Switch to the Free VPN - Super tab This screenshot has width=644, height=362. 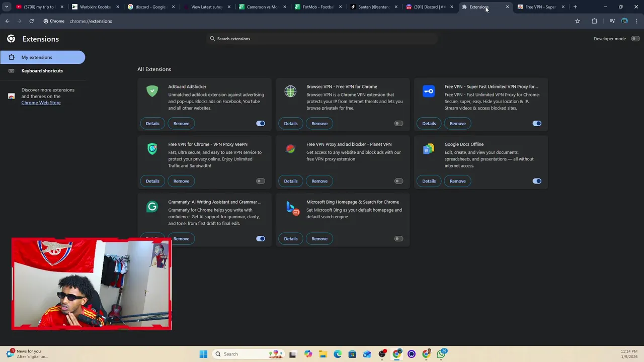[540, 7]
